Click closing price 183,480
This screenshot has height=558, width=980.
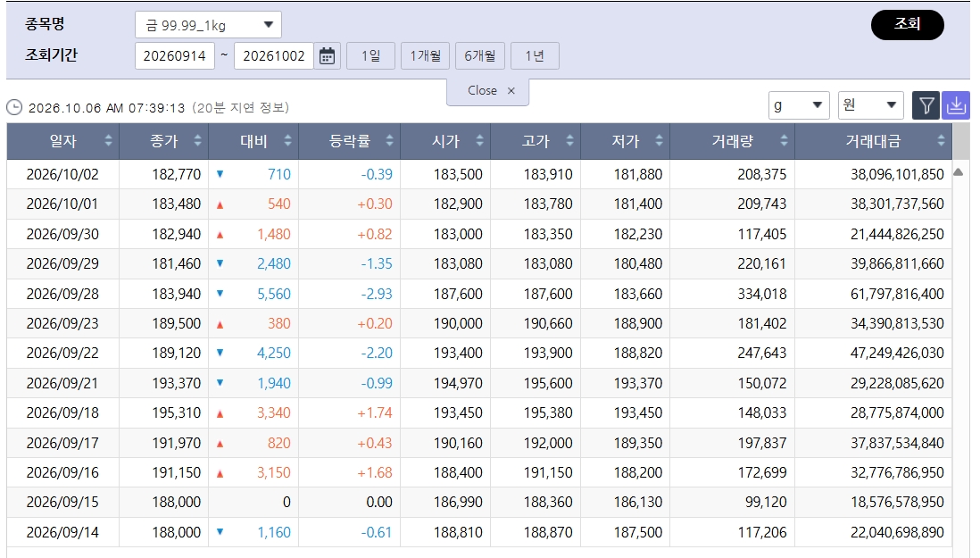pyautogui.click(x=176, y=204)
